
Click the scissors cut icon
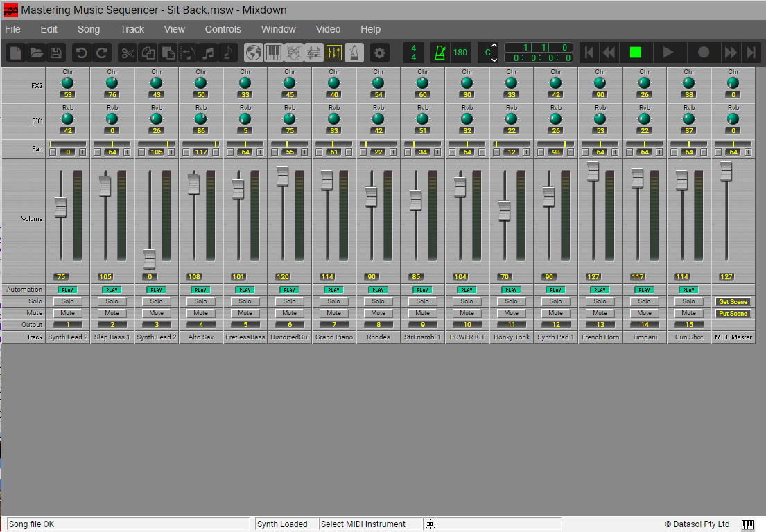click(127, 53)
